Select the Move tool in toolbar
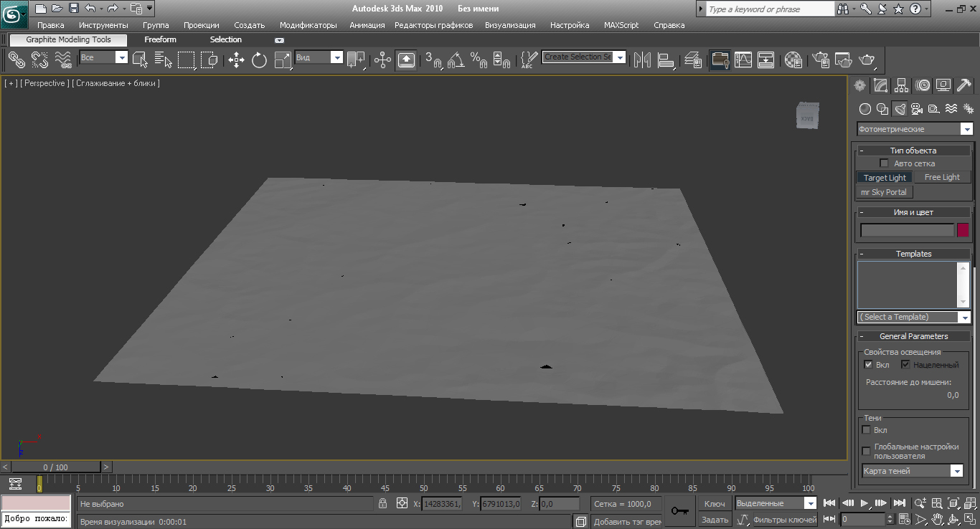Viewport: 980px width, 529px height. point(236,60)
